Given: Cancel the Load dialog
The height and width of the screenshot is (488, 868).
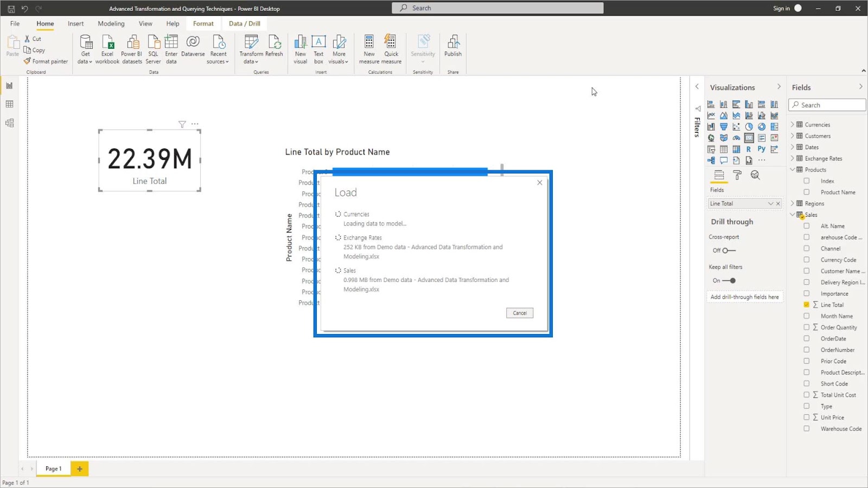Looking at the screenshot, I should (520, 313).
